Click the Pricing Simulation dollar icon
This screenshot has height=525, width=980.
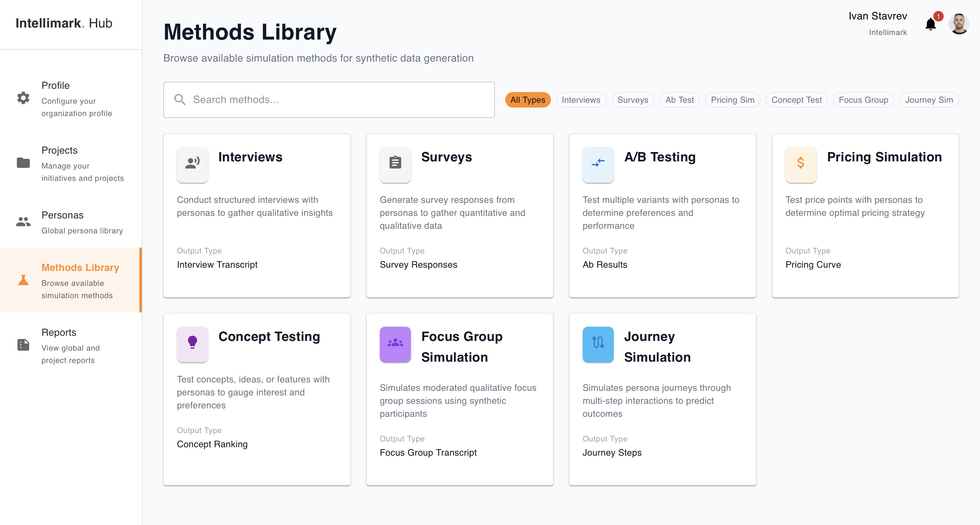tap(800, 164)
